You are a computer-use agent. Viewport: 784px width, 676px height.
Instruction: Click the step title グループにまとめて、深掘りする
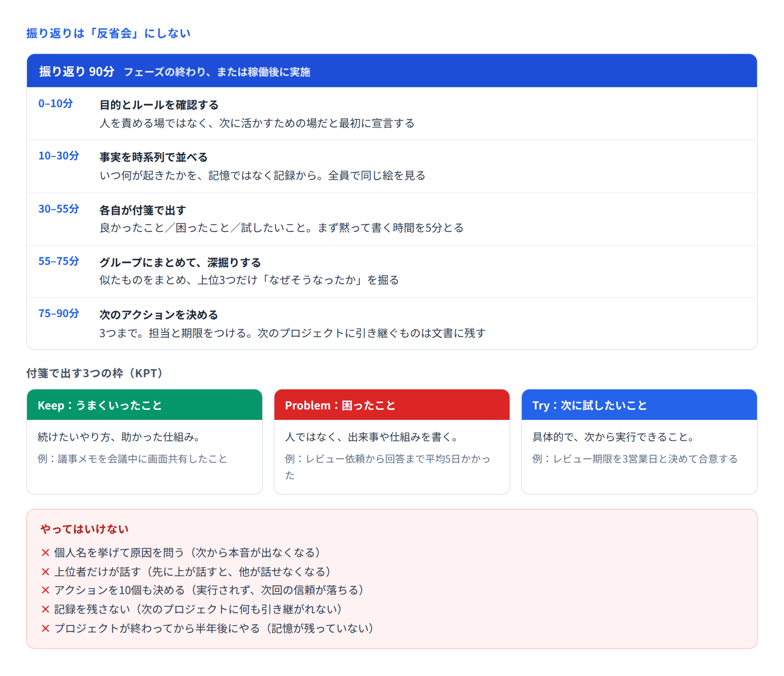[x=180, y=263]
